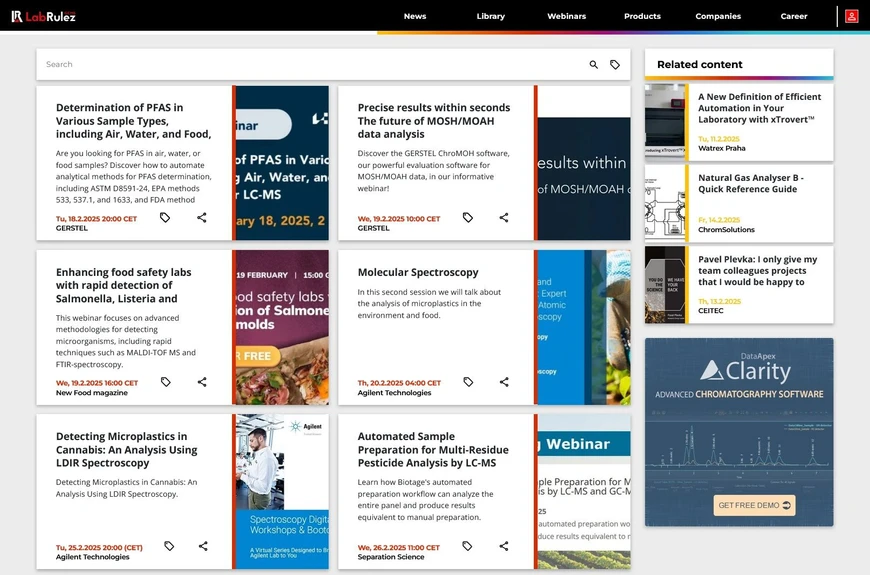Open xTrovert automation related article
Viewport: 870px width, 575px height.
pos(759,108)
